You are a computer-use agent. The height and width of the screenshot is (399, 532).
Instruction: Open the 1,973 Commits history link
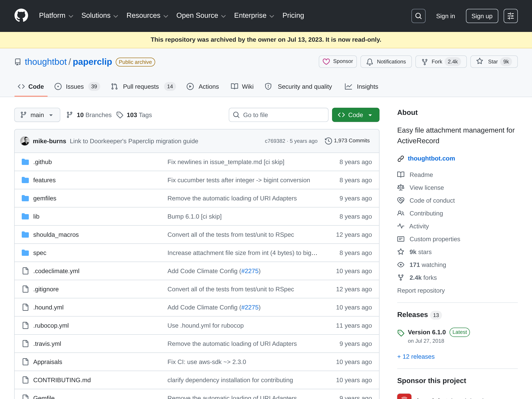pos(347,141)
